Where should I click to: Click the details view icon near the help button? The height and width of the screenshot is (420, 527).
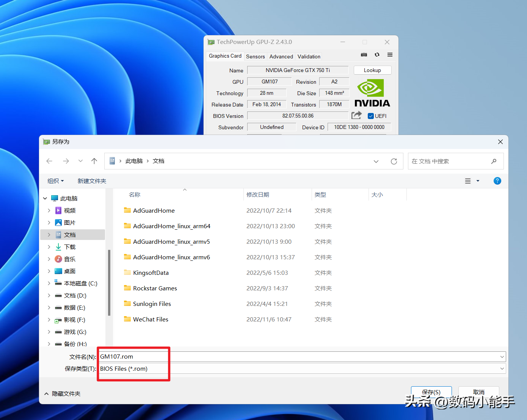click(x=467, y=181)
